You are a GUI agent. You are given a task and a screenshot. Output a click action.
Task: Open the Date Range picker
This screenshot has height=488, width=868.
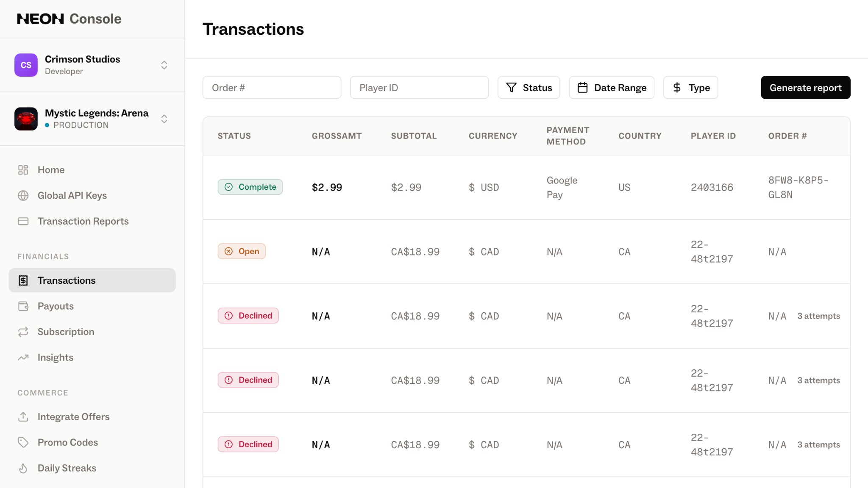point(612,87)
